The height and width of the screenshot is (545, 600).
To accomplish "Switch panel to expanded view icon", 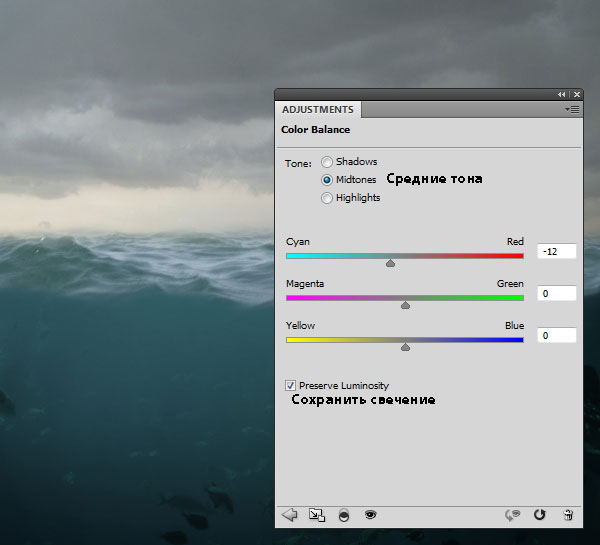I will (317, 515).
